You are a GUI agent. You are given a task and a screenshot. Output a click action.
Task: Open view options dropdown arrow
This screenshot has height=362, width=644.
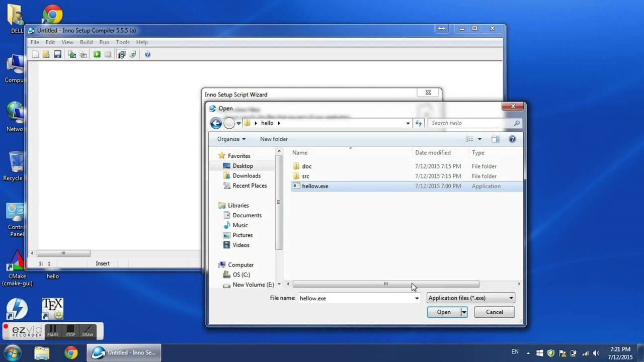coord(479,139)
